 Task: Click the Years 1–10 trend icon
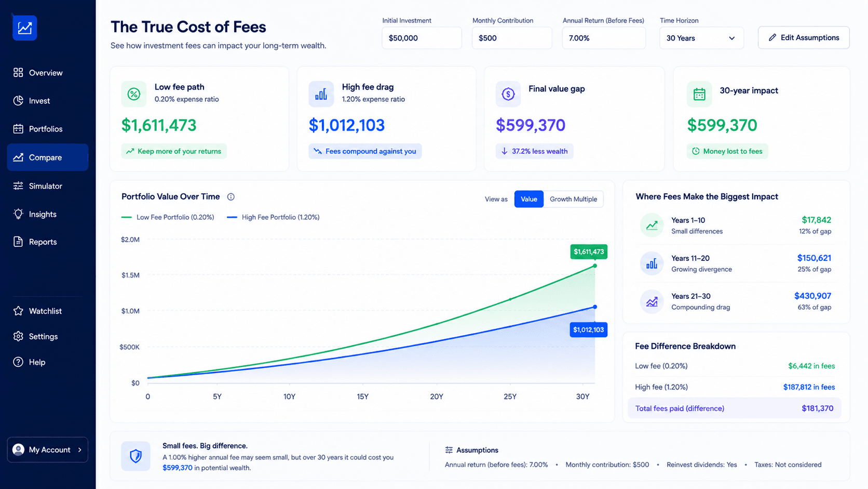tap(652, 226)
